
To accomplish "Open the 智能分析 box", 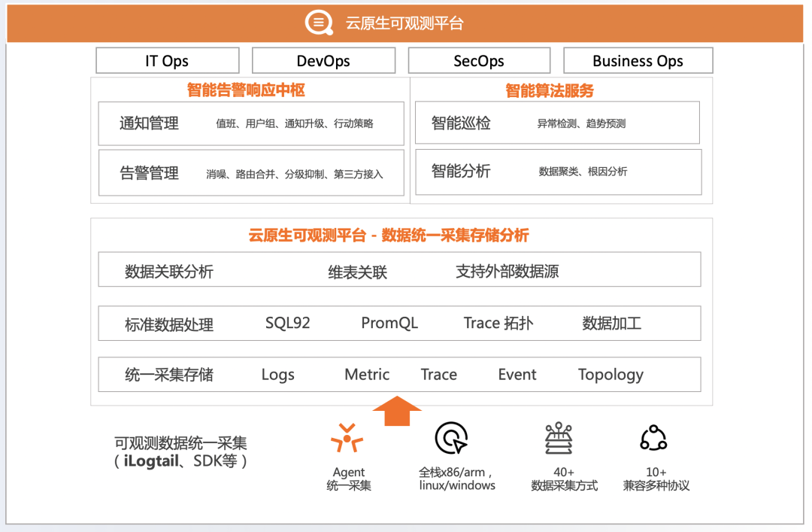I will pos(559,172).
